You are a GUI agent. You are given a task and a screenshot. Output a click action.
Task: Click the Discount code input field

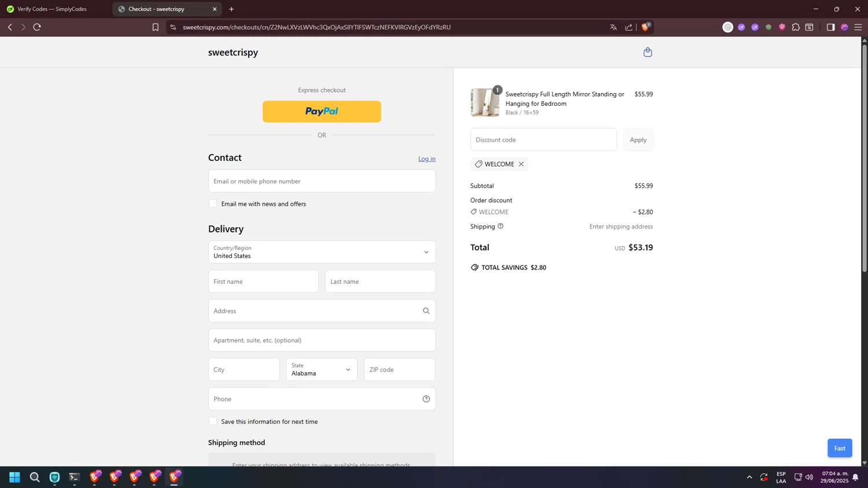pyautogui.click(x=543, y=140)
